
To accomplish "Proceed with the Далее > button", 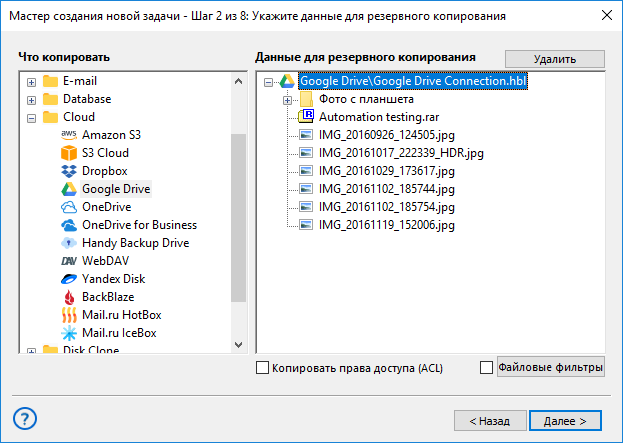I will tap(565, 420).
